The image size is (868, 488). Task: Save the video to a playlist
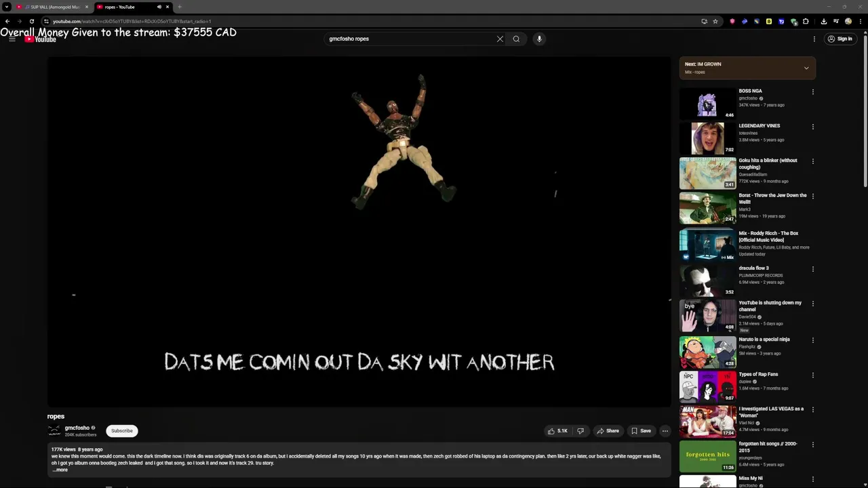[641, 430]
